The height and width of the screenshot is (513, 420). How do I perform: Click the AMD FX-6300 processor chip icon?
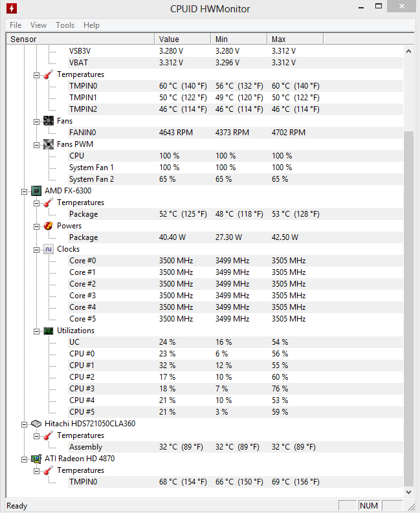36,191
